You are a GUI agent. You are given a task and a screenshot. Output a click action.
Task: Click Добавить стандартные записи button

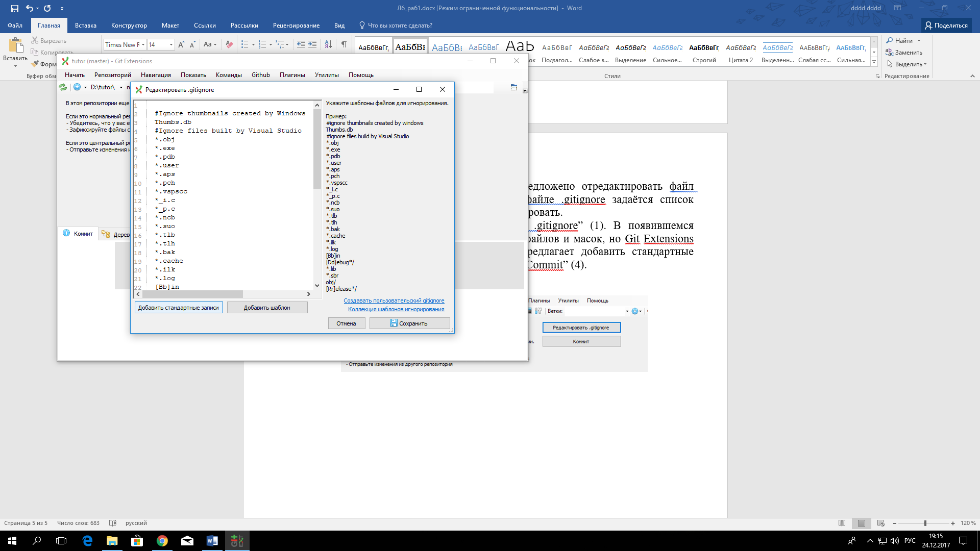179,308
